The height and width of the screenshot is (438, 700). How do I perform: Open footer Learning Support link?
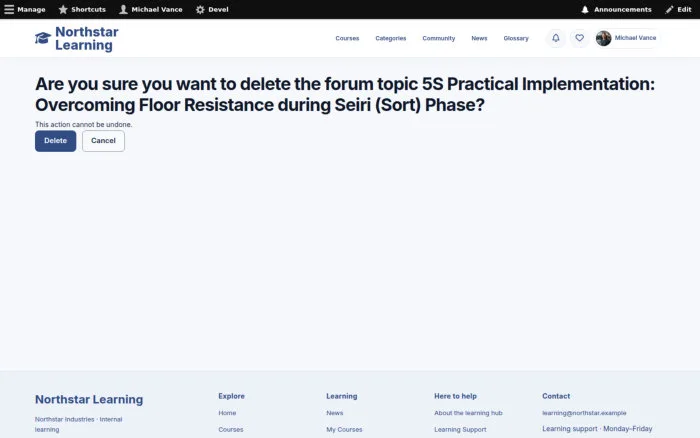(460, 430)
